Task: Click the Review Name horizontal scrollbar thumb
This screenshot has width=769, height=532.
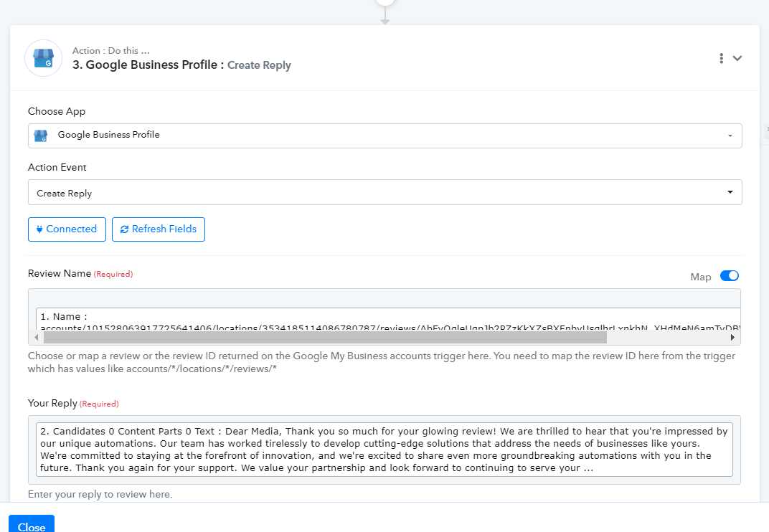Action: pos(325,338)
